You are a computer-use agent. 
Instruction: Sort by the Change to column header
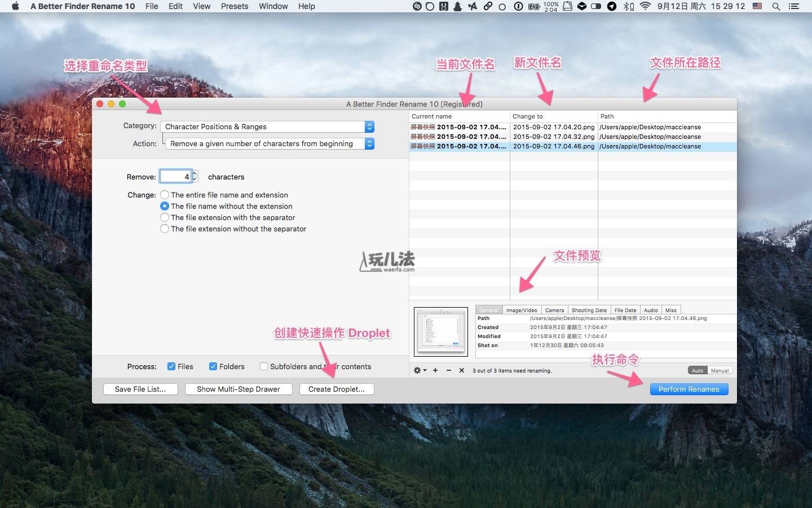554,116
